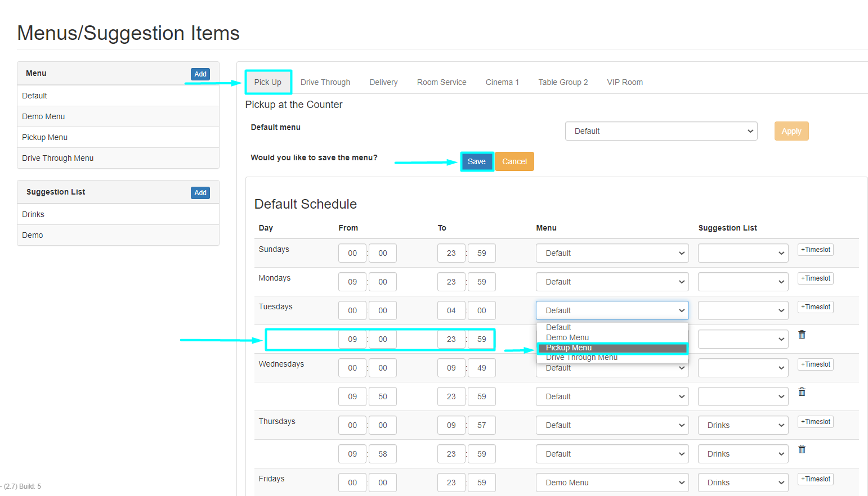Select Demo in Suggestion List
868x496 pixels.
coord(118,235)
